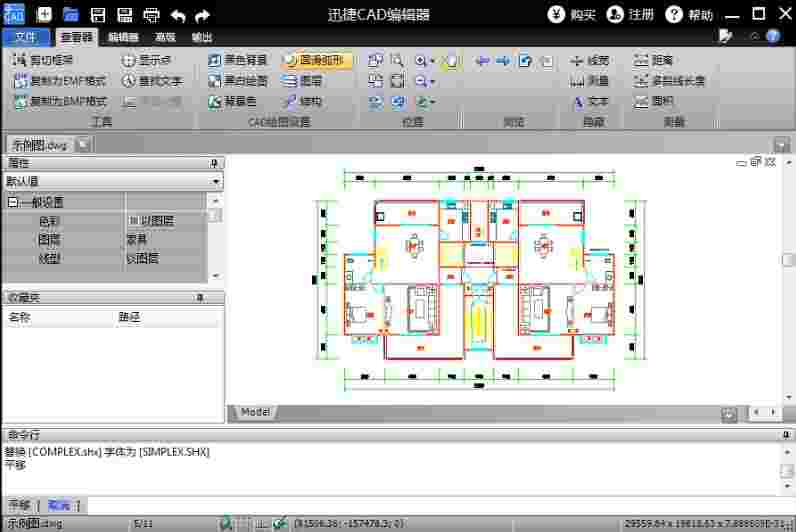The image size is (796, 532).
Task: Click the print icon in title bar
Action: pos(151,15)
